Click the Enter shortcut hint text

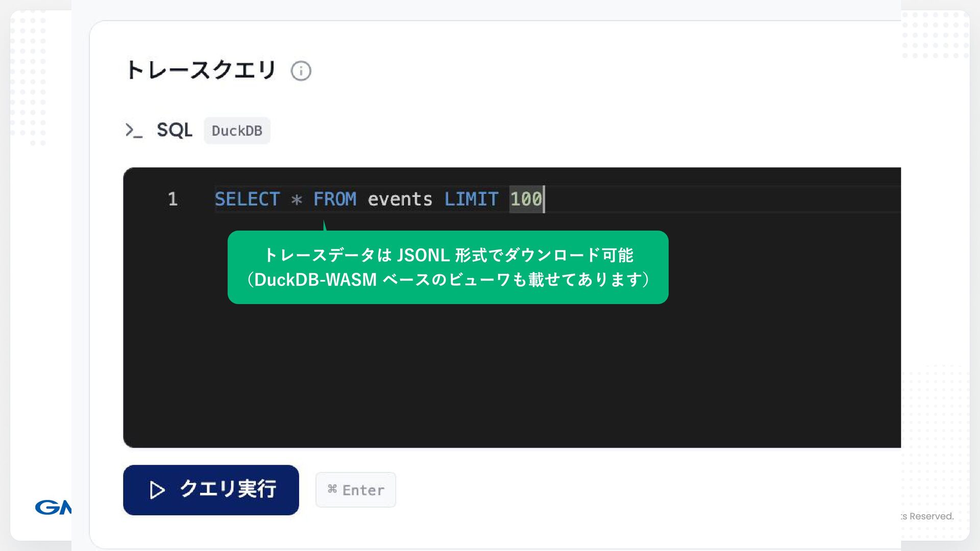tap(363, 490)
